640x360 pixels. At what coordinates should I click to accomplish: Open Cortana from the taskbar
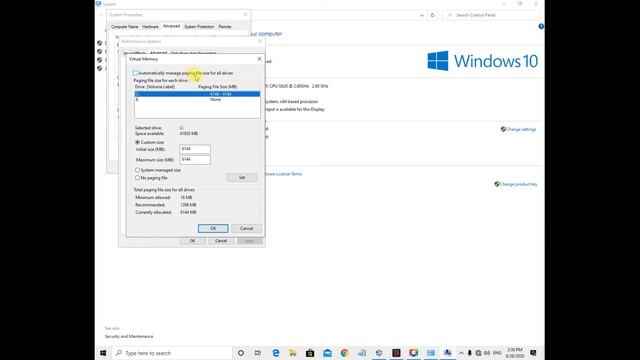(x=241, y=353)
